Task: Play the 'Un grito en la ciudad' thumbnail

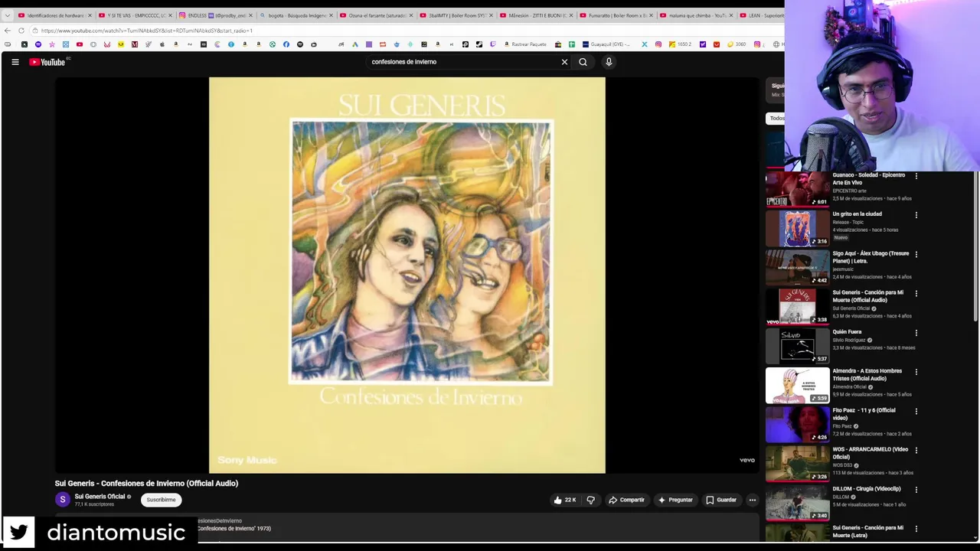Action: click(x=797, y=228)
